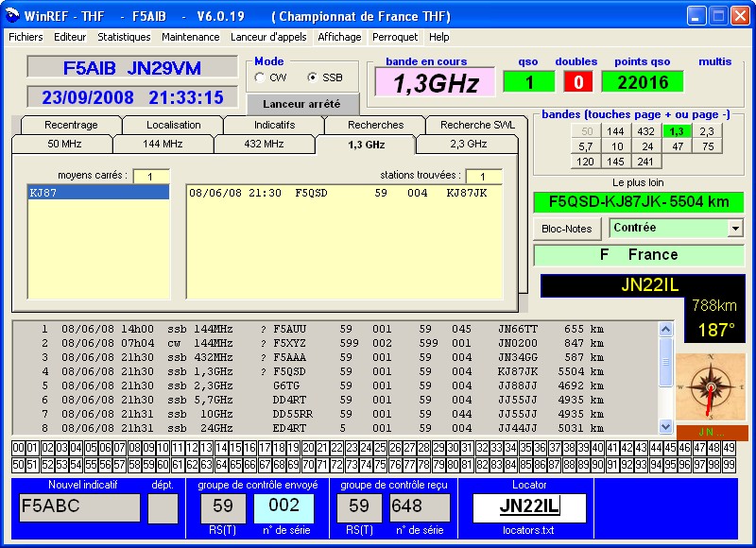
Task: Select band 75 in bandes grid
Action: pyautogui.click(x=708, y=146)
